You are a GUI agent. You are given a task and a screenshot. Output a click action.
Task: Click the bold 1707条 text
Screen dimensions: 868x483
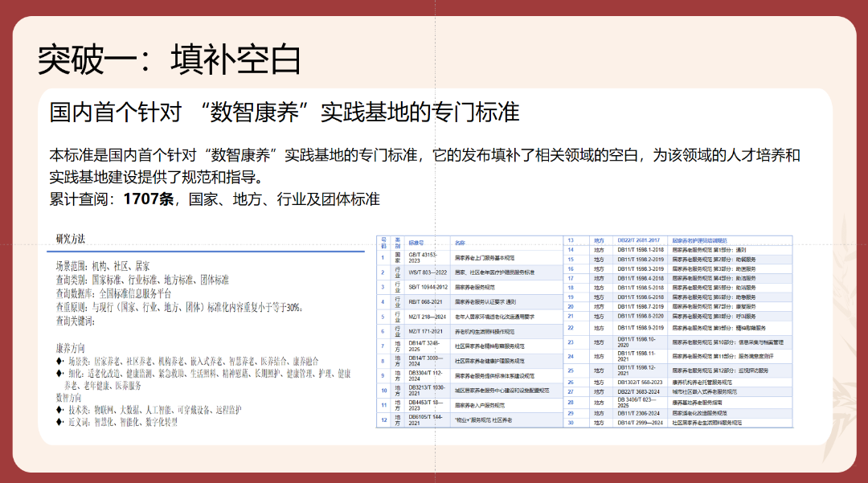coord(149,199)
